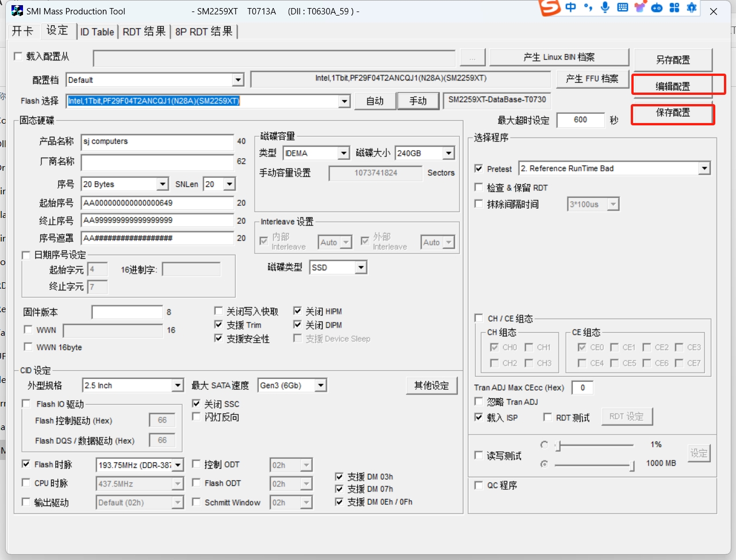Toggle the 关闭 DIPM checkbox
Image resolution: width=736 pixels, height=560 pixels.
297,325
